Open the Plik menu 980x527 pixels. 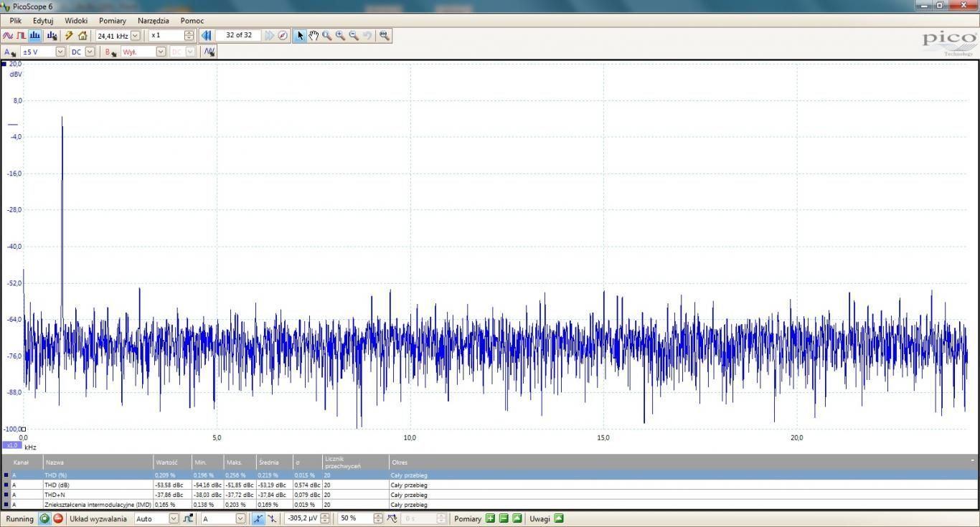[x=15, y=21]
